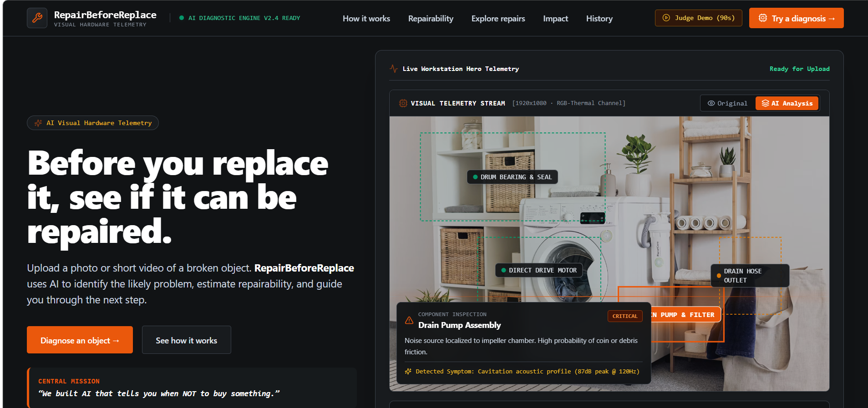The height and width of the screenshot is (408, 868).
Task: Select the Drum Bearing & Seal hotspot label
Action: tap(513, 177)
